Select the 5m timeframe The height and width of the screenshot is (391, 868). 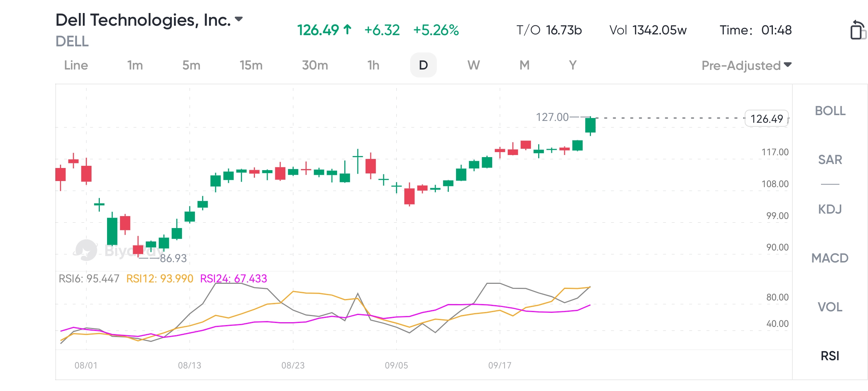pos(191,65)
